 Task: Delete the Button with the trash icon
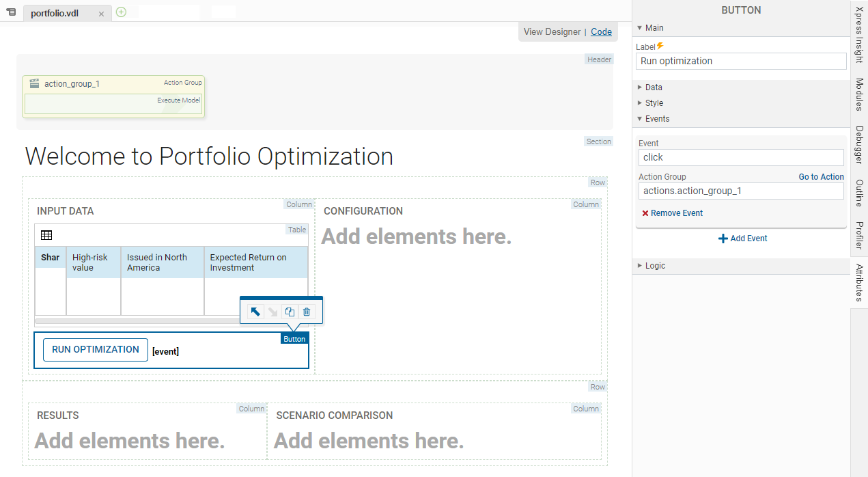point(307,312)
